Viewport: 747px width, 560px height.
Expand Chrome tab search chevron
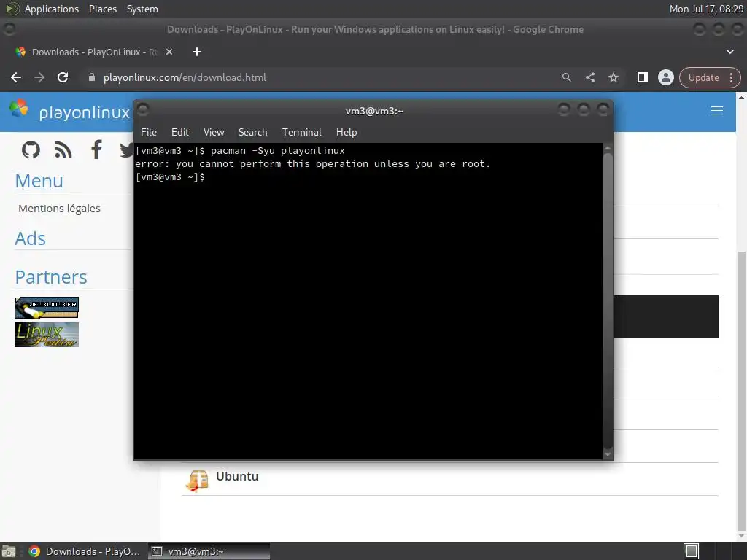point(729,52)
